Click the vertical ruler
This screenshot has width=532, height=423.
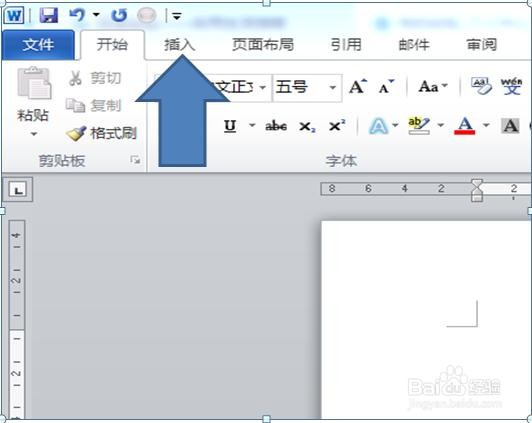point(17,319)
